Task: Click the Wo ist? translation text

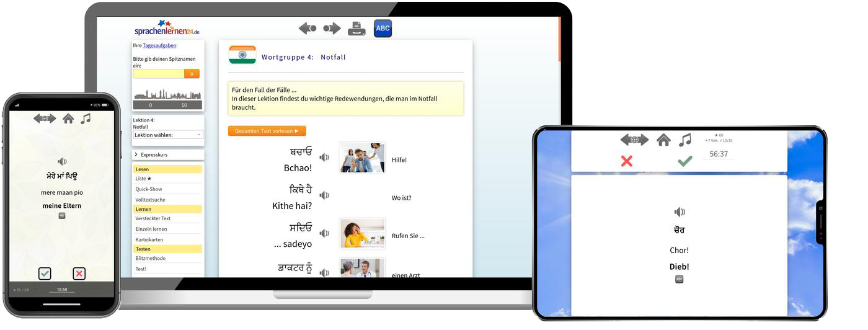Action: [402, 198]
